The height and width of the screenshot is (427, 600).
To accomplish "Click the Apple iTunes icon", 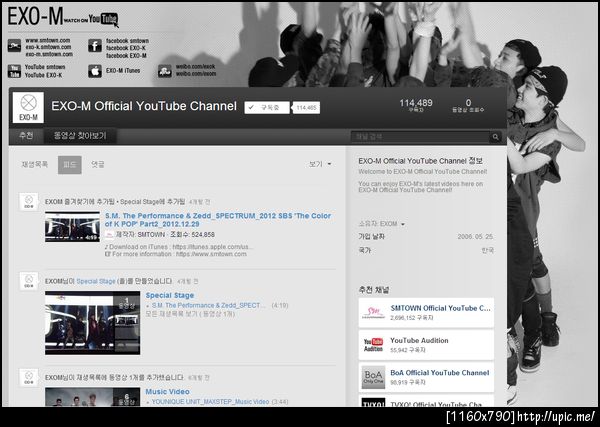I will (95, 71).
